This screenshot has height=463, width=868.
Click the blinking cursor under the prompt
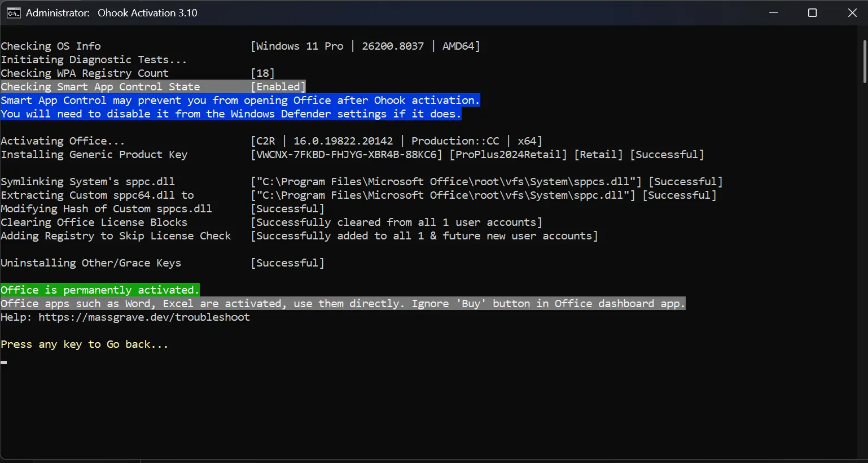pyautogui.click(x=4, y=362)
